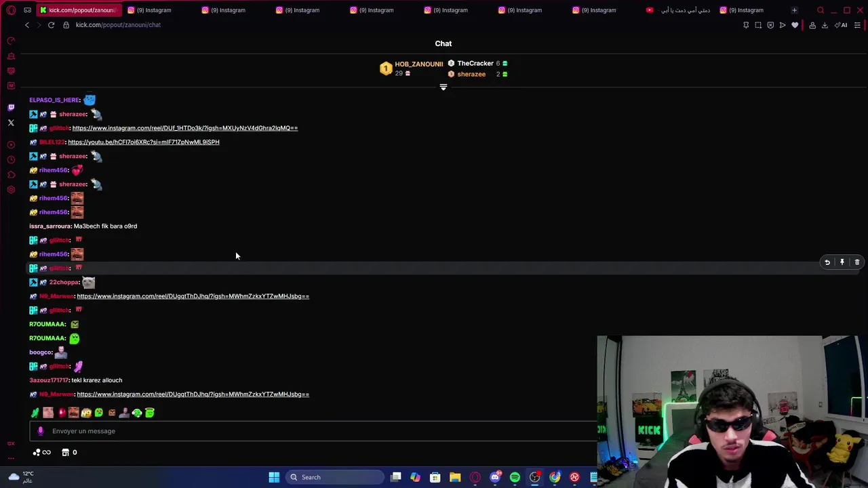
Task: Open the weather widget showing 12°C
Action: coord(20,477)
